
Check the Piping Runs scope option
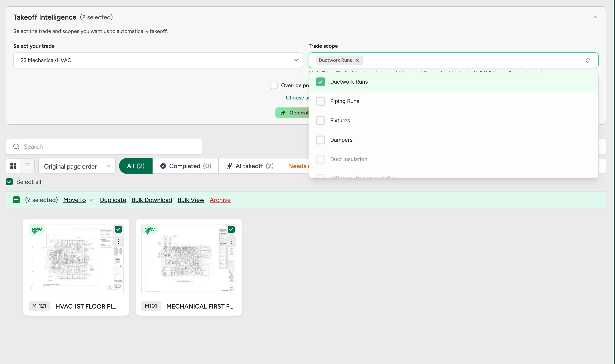tap(320, 101)
